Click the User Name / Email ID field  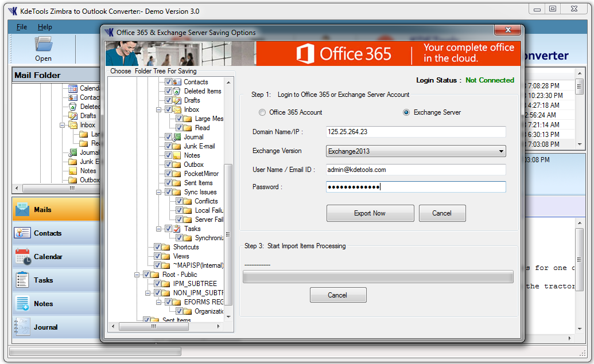[416, 170]
